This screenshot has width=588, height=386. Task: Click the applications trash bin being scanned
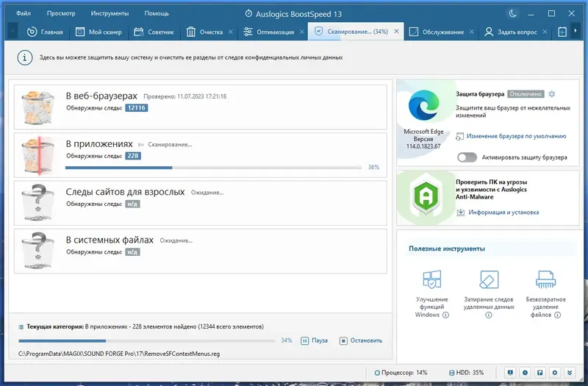pos(37,155)
